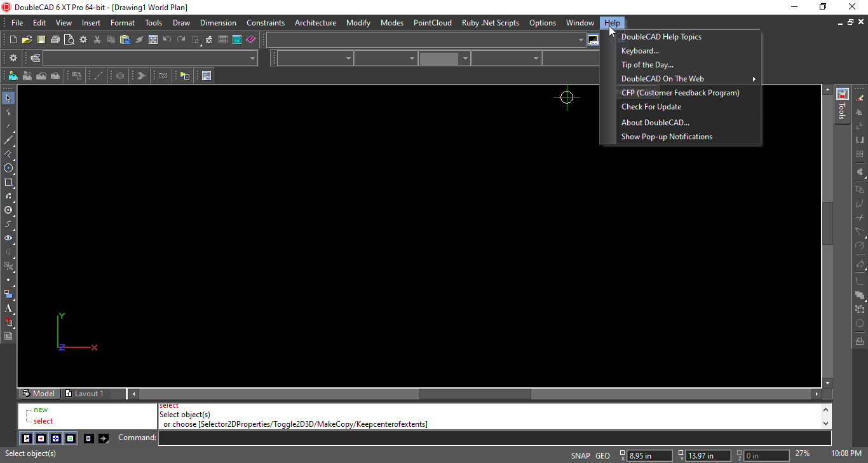The width and height of the screenshot is (868, 463).
Task: Click the horizontal scrollbar thumb
Action: tap(475, 394)
